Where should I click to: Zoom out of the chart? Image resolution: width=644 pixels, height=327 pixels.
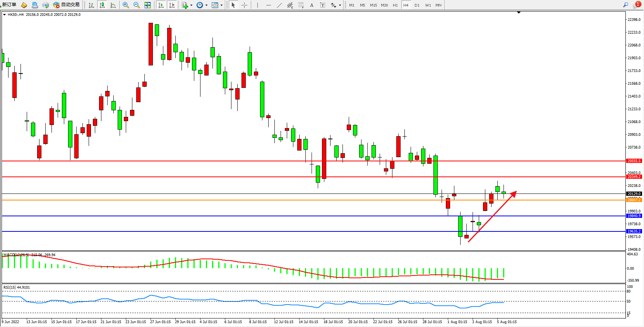coord(136,5)
